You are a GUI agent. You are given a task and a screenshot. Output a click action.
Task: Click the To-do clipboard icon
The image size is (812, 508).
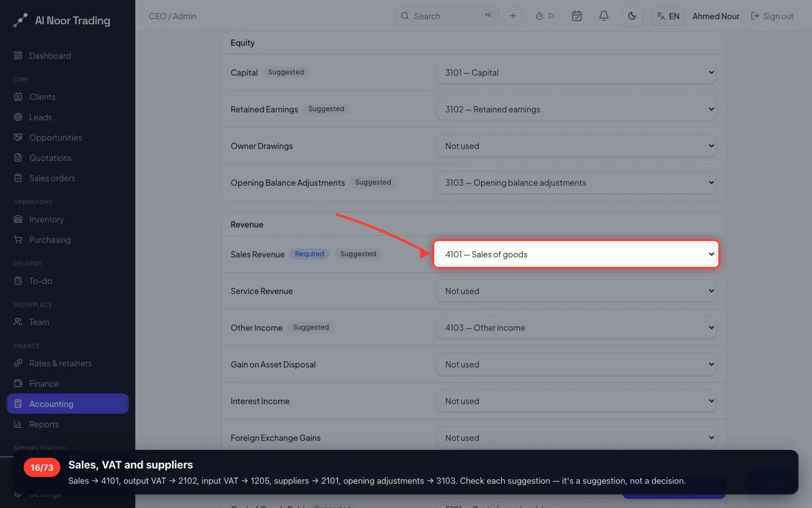[x=18, y=281]
